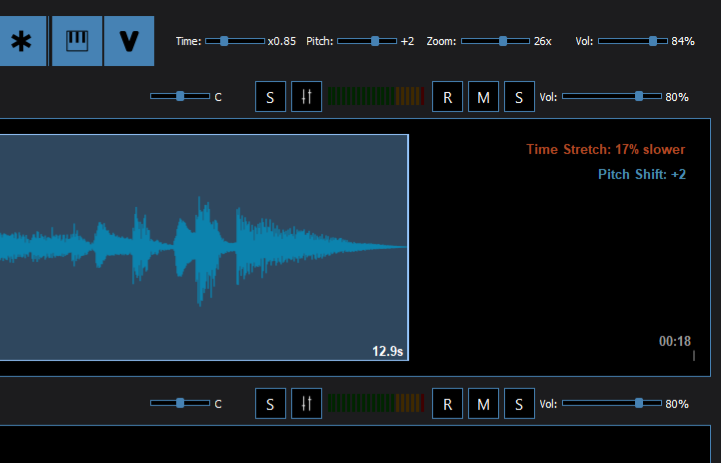Click the V button in the top toolbar

pos(129,41)
